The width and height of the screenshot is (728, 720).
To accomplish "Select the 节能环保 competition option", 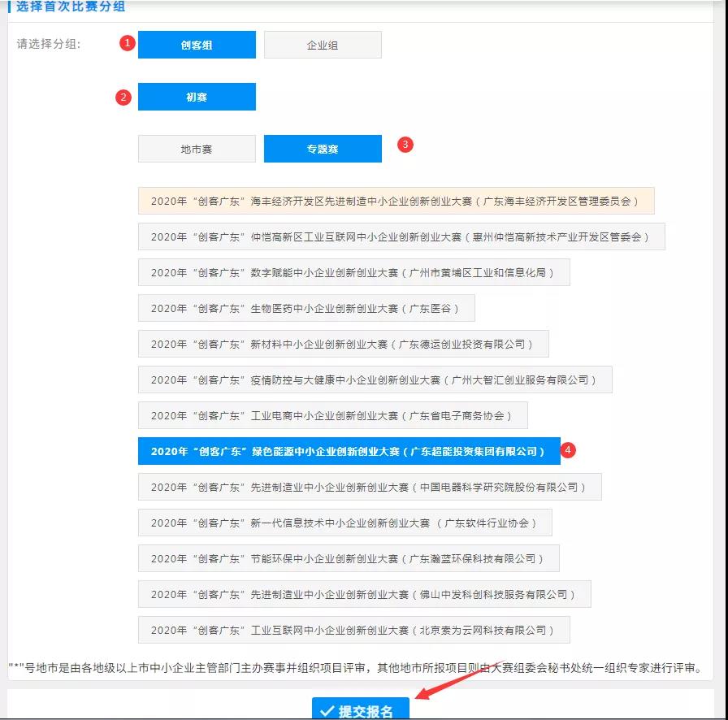I will [349, 559].
